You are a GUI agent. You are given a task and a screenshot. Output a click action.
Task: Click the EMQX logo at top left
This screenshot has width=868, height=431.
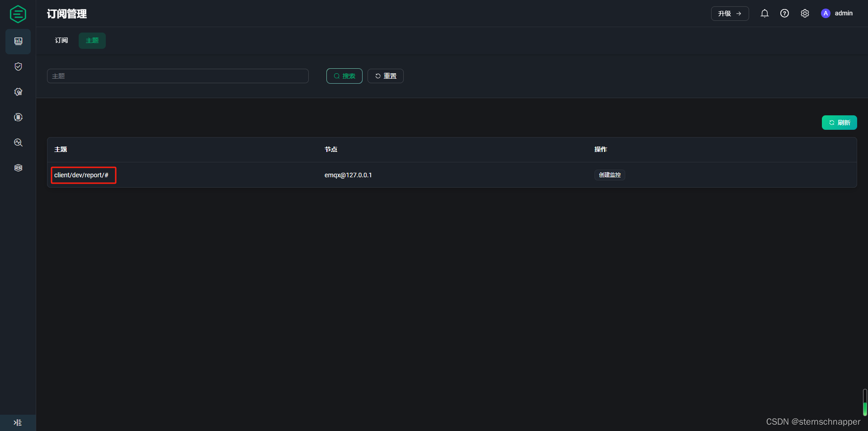coord(18,14)
